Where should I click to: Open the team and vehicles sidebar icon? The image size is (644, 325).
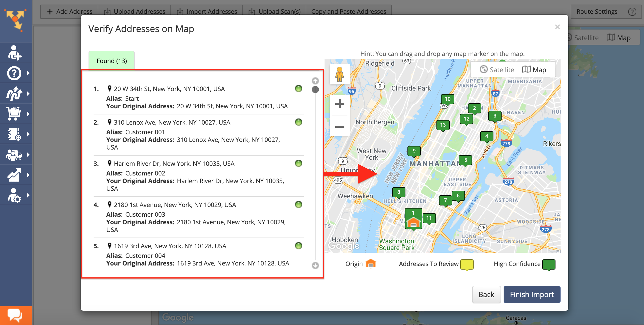point(14,155)
